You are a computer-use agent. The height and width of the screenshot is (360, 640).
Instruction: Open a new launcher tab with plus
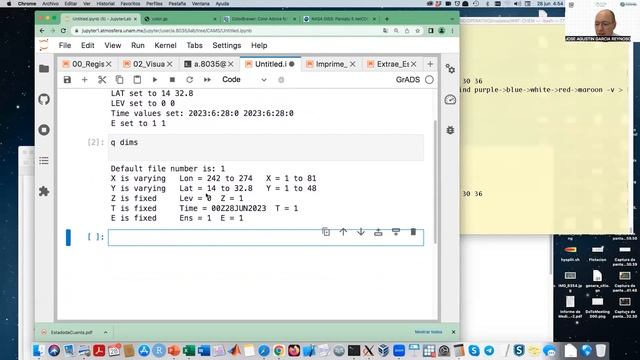(430, 64)
